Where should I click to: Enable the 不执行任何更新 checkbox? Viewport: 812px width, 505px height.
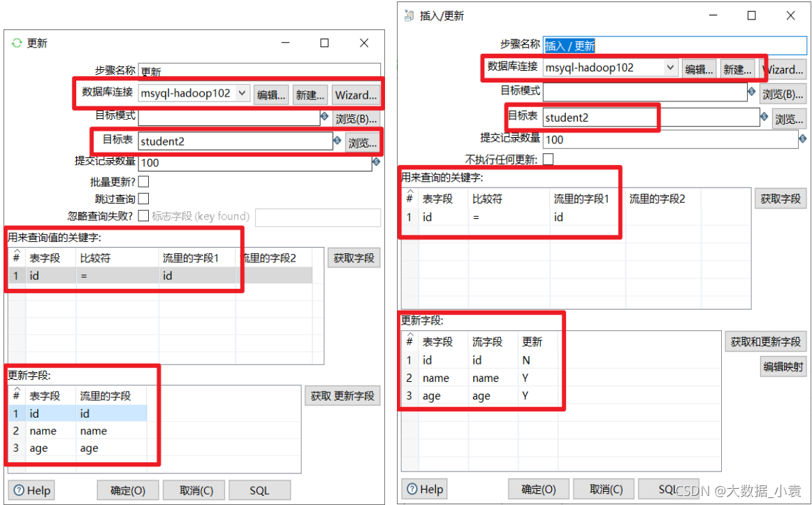point(548,159)
